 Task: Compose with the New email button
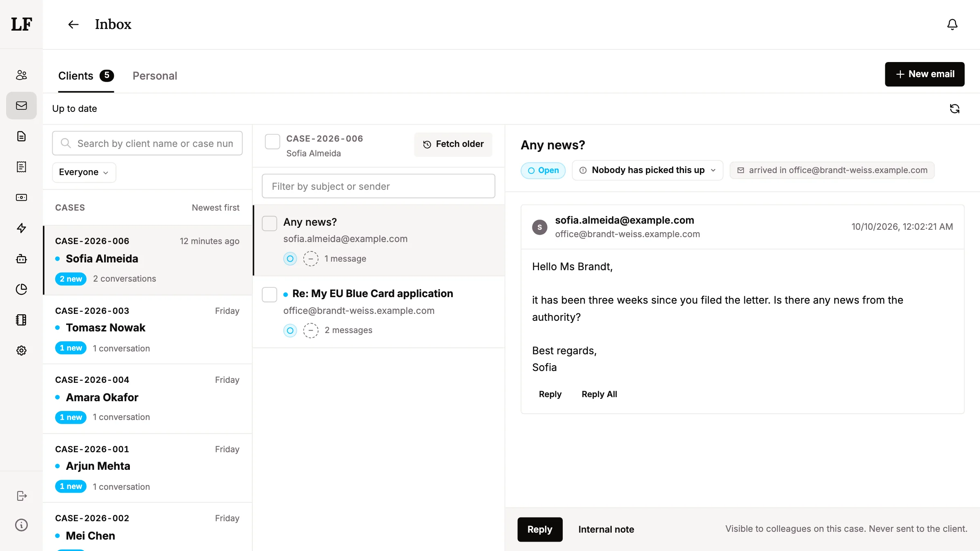click(x=924, y=74)
